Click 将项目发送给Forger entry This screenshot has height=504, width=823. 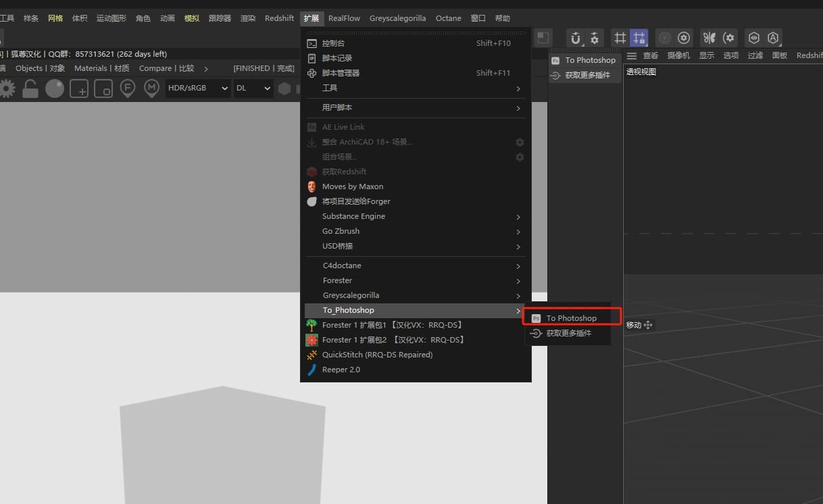click(x=416, y=201)
